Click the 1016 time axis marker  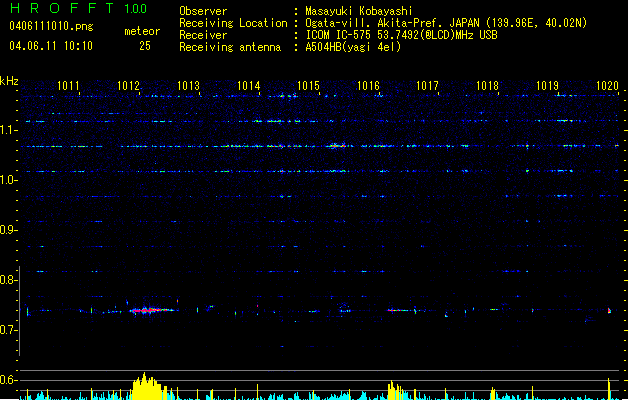pos(368,85)
